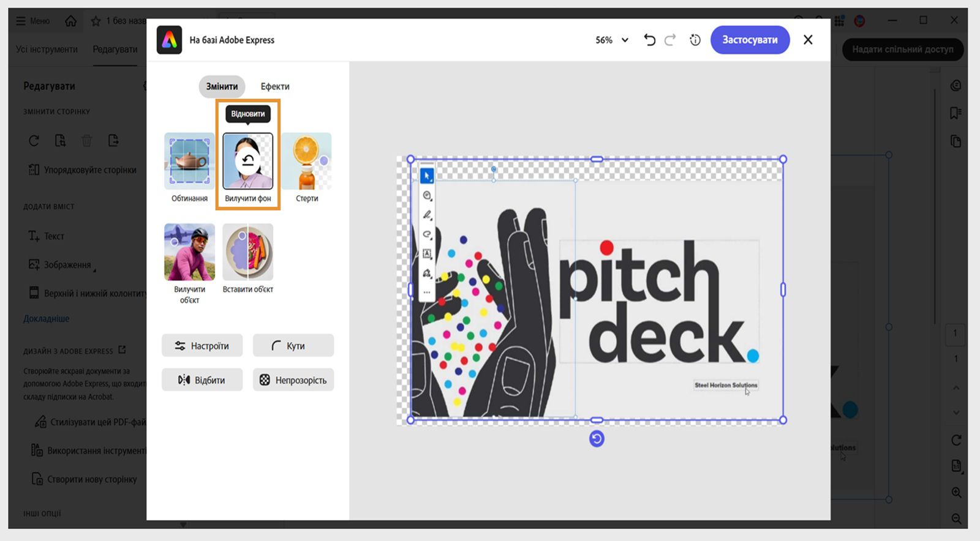Click Упорядковуйте сторінки in Acrobat panel
Screen dimensions: 980x541
[83, 170]
